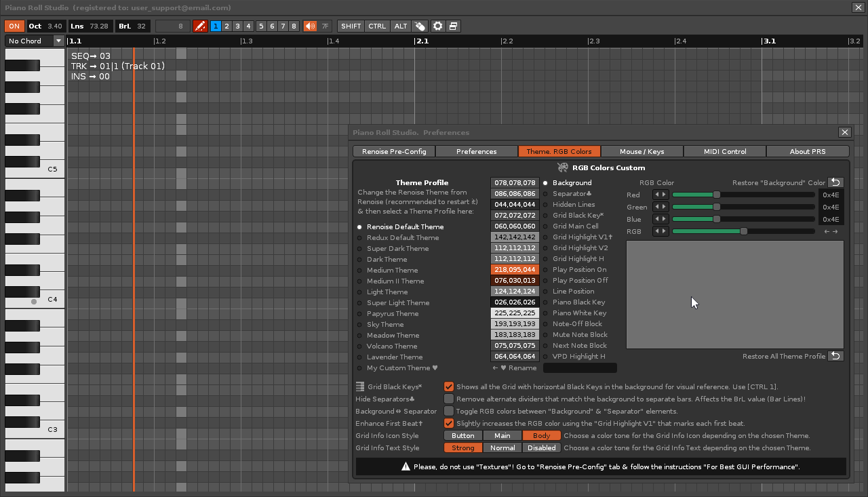Toggle the ON power button
This screenshot has height=497, width=868.
pyautogui.click(x=14, y=26)
